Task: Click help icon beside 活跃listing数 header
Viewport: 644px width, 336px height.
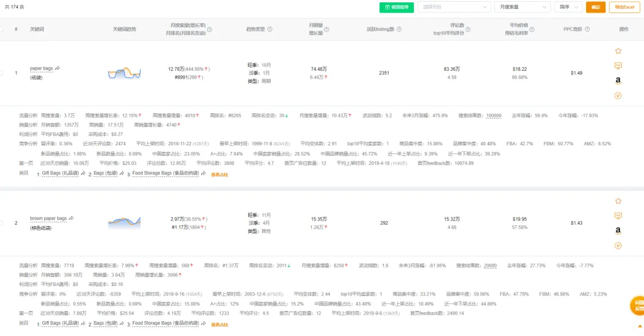Action: click(399, 29)
